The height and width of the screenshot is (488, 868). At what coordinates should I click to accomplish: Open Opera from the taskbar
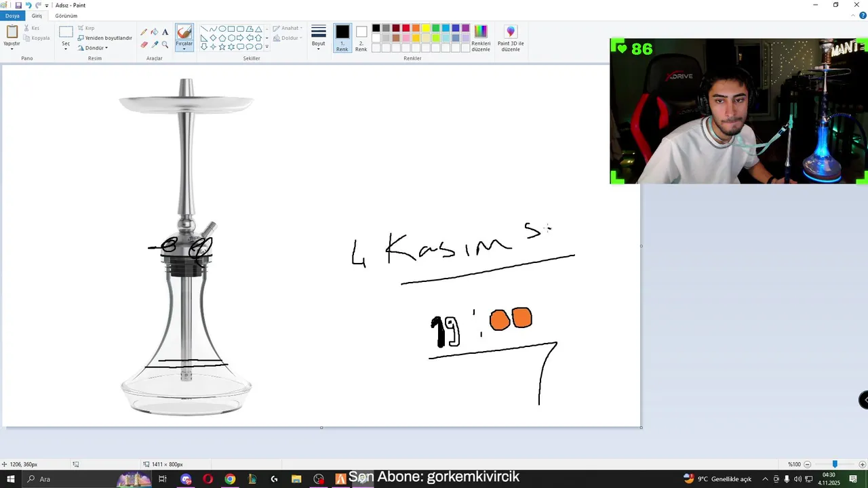pyautogui.click(x=208, y=479)
